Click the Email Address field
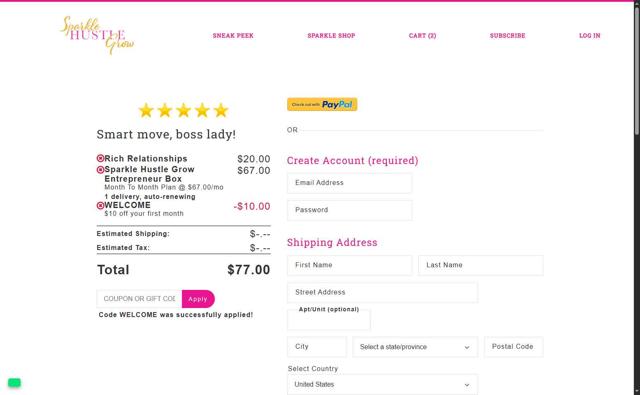The height and width of the screenshot is (395, 640). point(349,183)
